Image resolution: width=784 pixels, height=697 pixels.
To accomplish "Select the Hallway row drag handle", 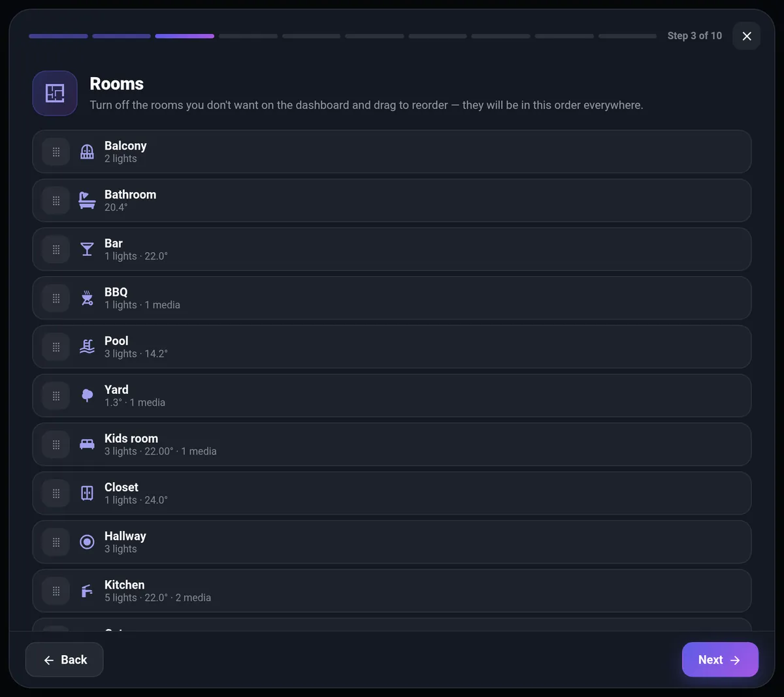I will pos(56,542).
